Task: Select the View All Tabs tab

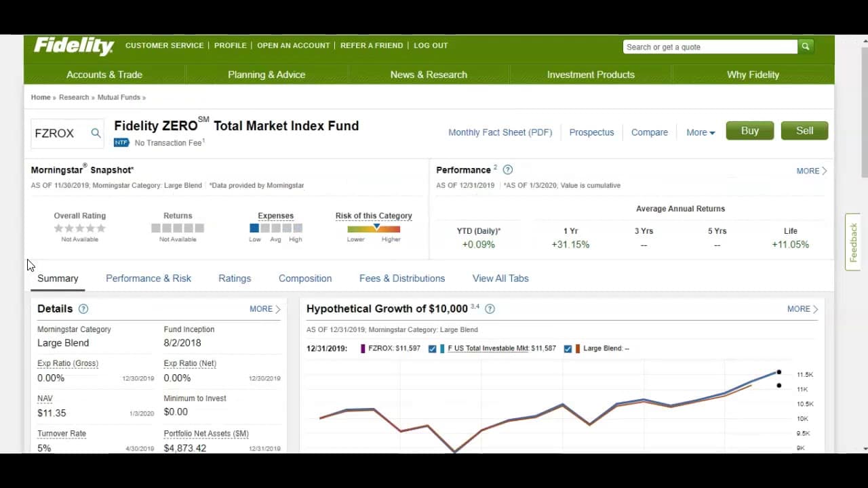Action: (x=500, y=279)
